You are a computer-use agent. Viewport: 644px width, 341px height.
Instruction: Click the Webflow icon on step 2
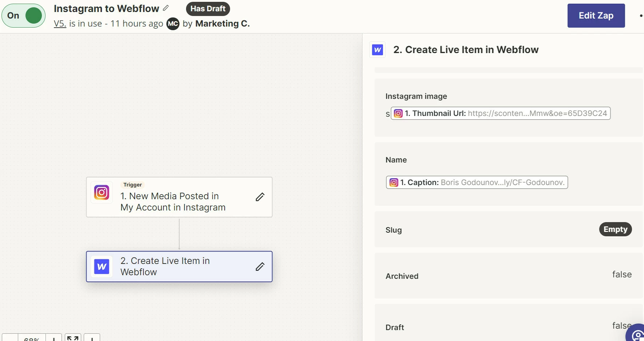click(x=102, y=266)
